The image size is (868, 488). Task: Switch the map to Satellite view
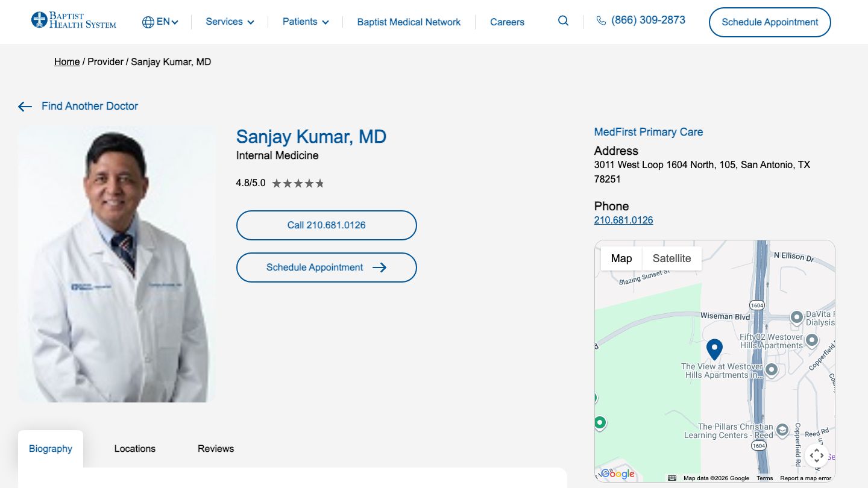point(671,258)
